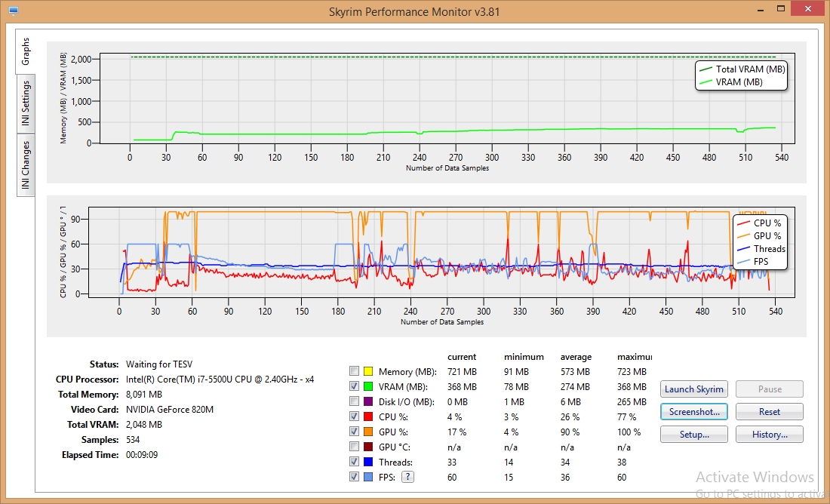Screen dimensions: 830x504
Task: Click the Launch Skyrim button
Action: [x=693, y=389]
